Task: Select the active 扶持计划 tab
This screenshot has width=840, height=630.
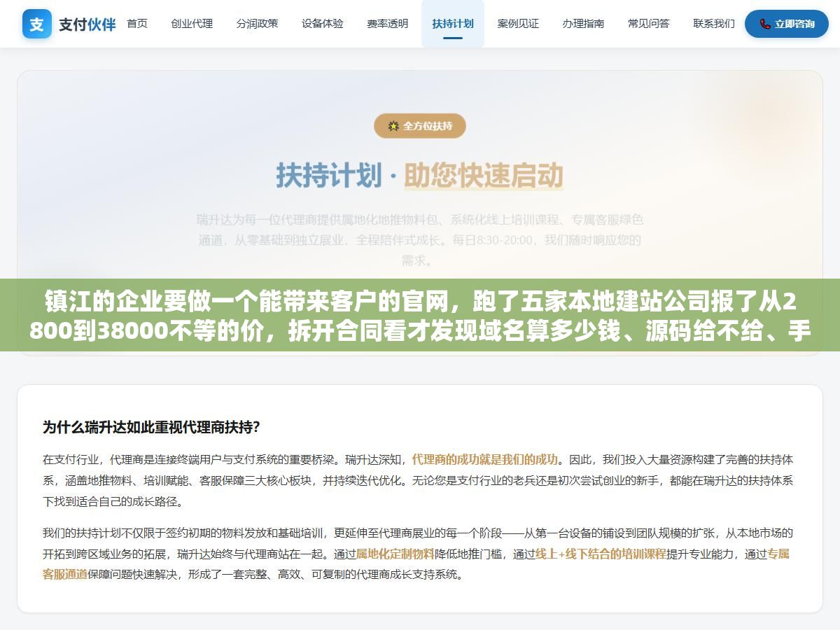Action: (x=453, y=24)
